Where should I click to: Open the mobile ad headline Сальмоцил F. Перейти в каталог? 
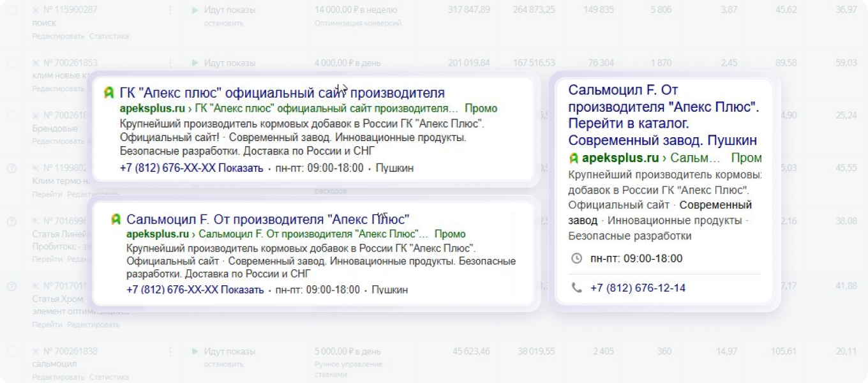(x=663, y=115)
